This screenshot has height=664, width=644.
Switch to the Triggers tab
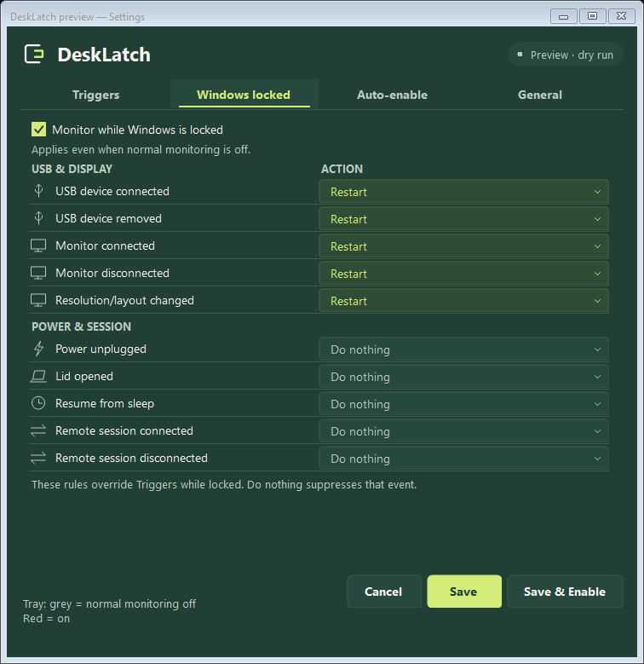(x=96, y=95)
